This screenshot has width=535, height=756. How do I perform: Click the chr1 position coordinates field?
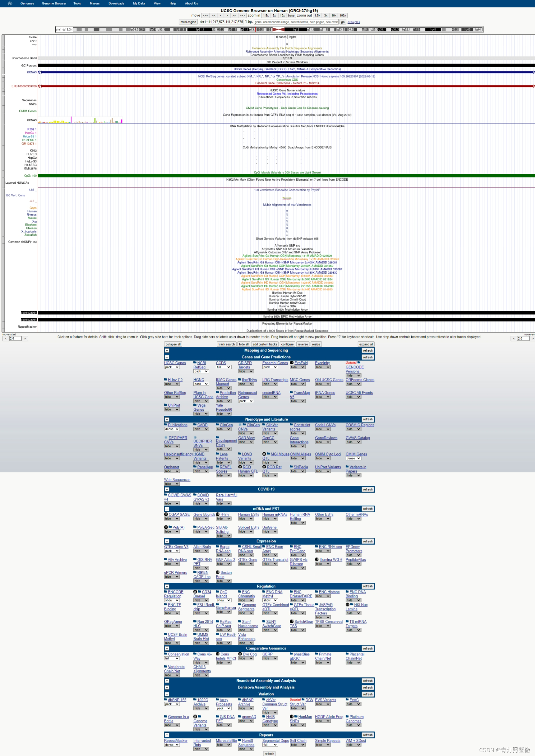[221, 22]
